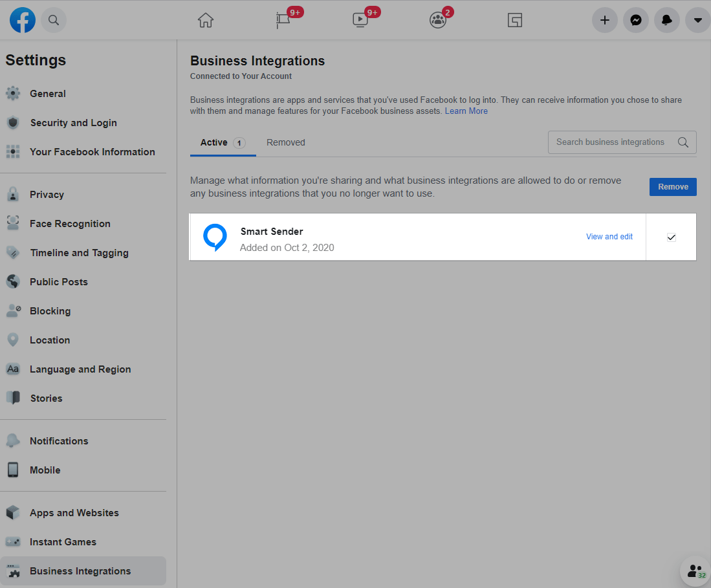Open Gaming icon in top bar

point(515,20)
